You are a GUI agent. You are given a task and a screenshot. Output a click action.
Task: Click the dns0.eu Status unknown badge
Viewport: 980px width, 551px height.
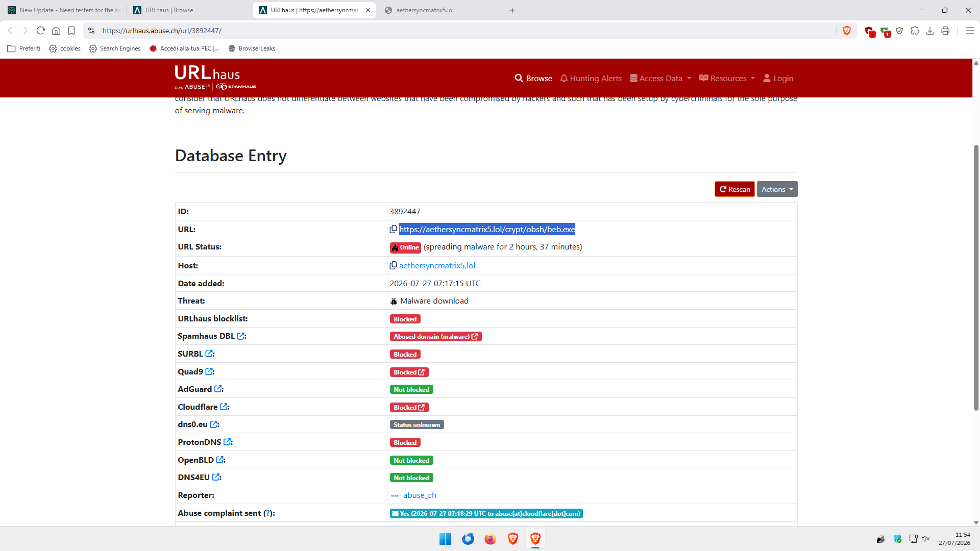click(x=416, y=424)
